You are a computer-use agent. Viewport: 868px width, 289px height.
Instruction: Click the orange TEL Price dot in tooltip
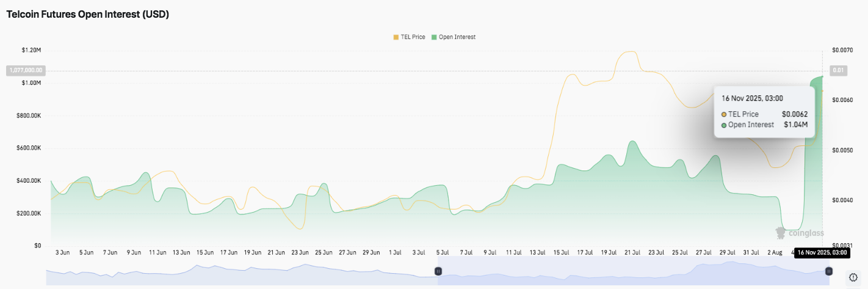click(724, 114)
